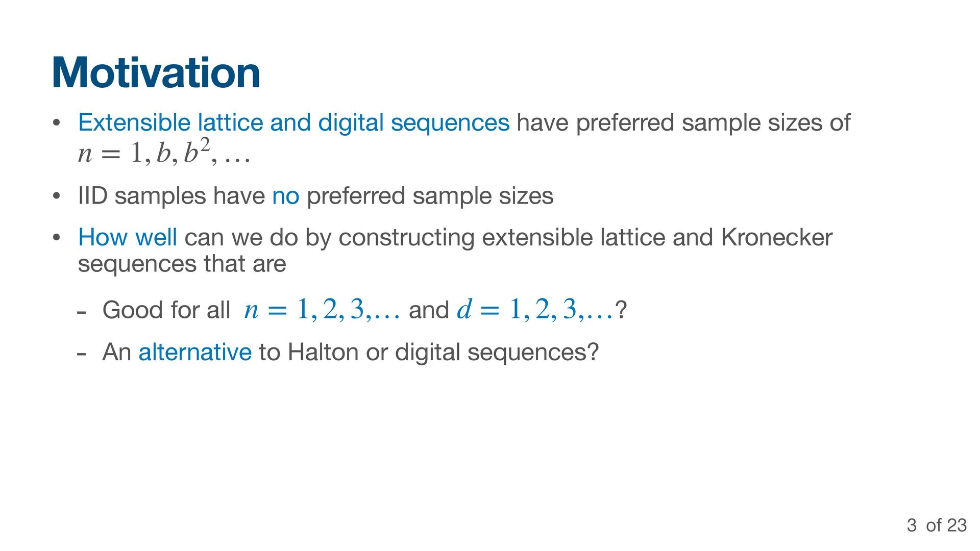The image size is (980, 551).
Task: Click the blue word no
Action: 285,196
